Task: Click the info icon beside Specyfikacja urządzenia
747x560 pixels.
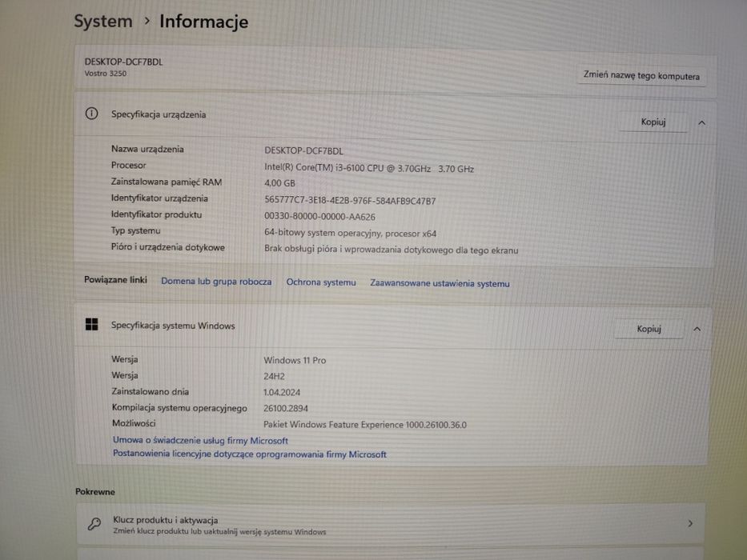Action: [x=91, y=114]
